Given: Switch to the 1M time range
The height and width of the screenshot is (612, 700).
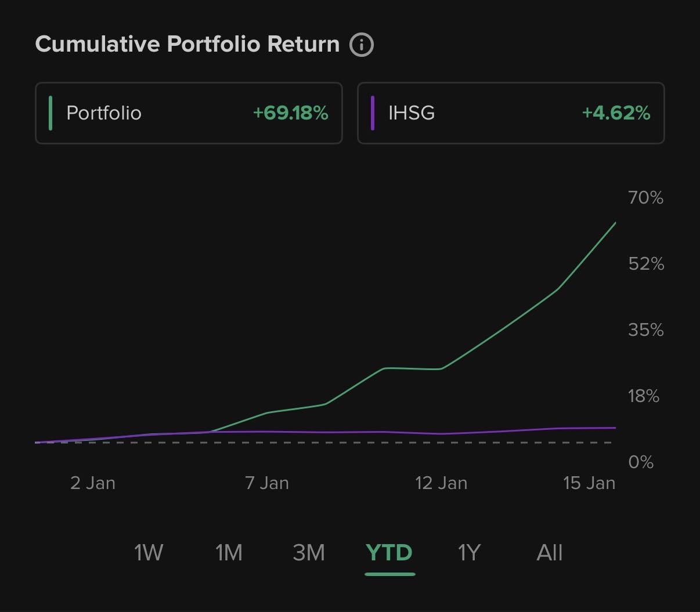Looking at the screenshot, I should 229,553.
